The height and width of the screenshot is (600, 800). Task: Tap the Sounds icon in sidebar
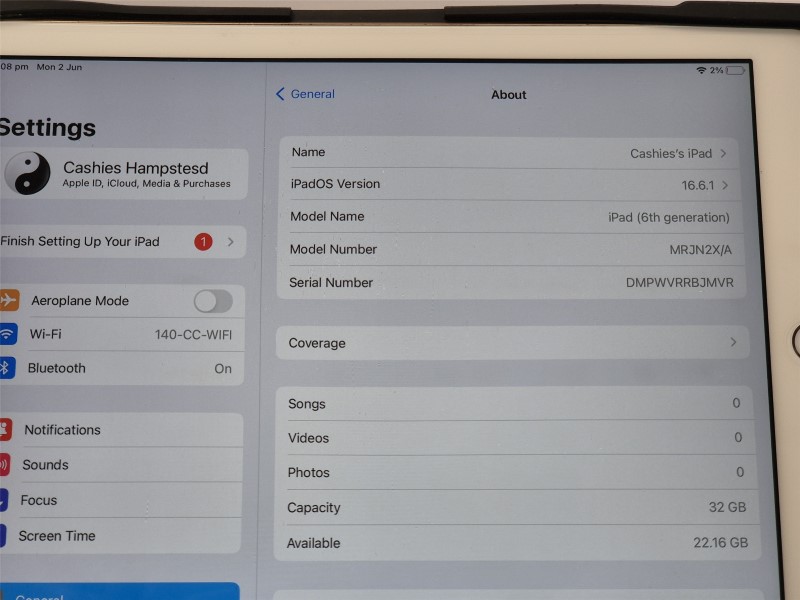coord(5,465)
